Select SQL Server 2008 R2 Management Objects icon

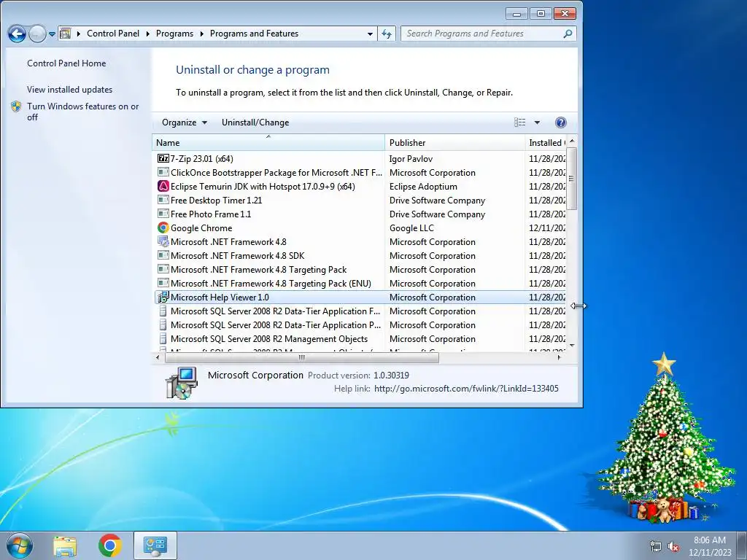click(163, 338)
